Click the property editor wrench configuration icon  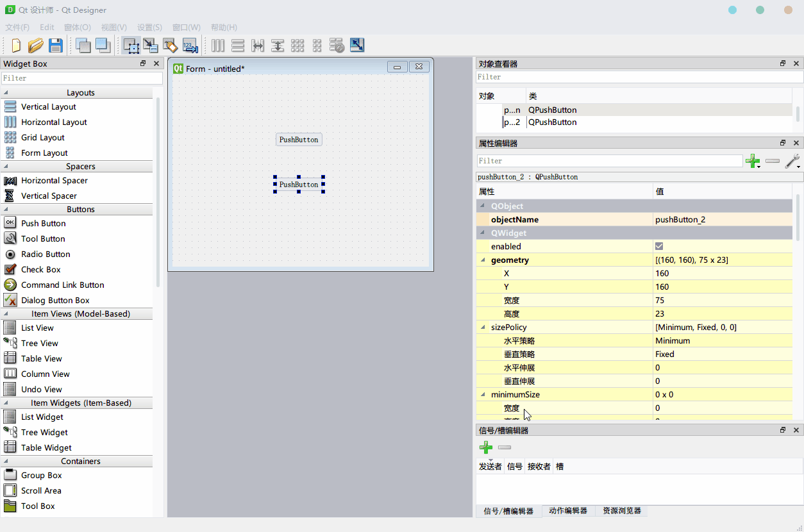pyautogui.click(x=792, y=161)
